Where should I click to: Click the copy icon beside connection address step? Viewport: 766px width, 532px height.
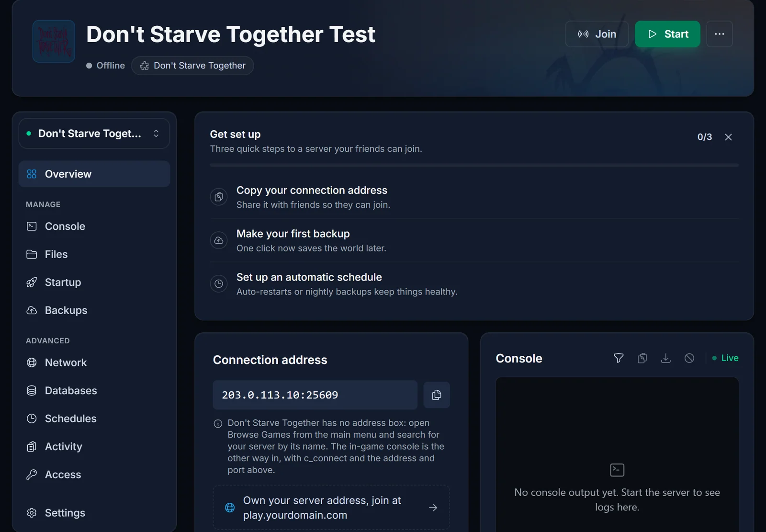[219, 197]
